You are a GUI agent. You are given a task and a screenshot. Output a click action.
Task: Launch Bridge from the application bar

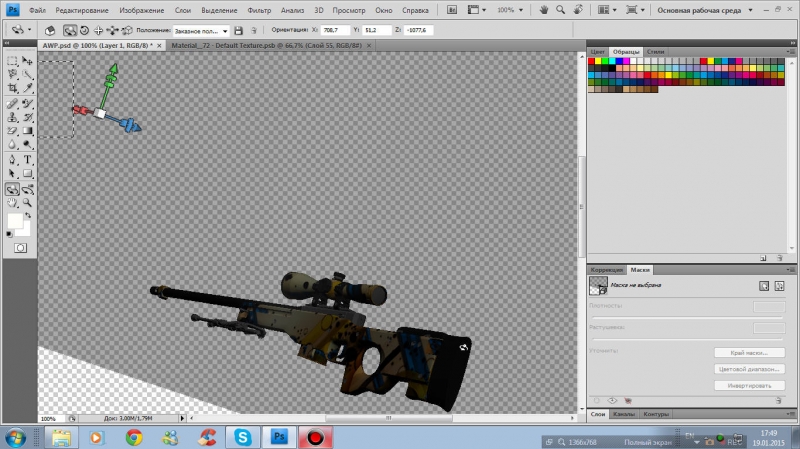point(452,10)
